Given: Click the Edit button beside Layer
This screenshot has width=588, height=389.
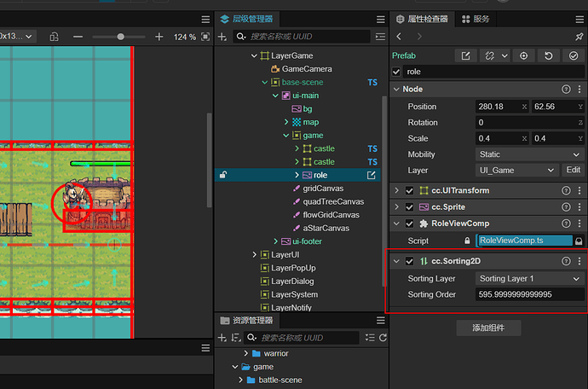Looking at the screenshot, I should (x=573, y=170).
